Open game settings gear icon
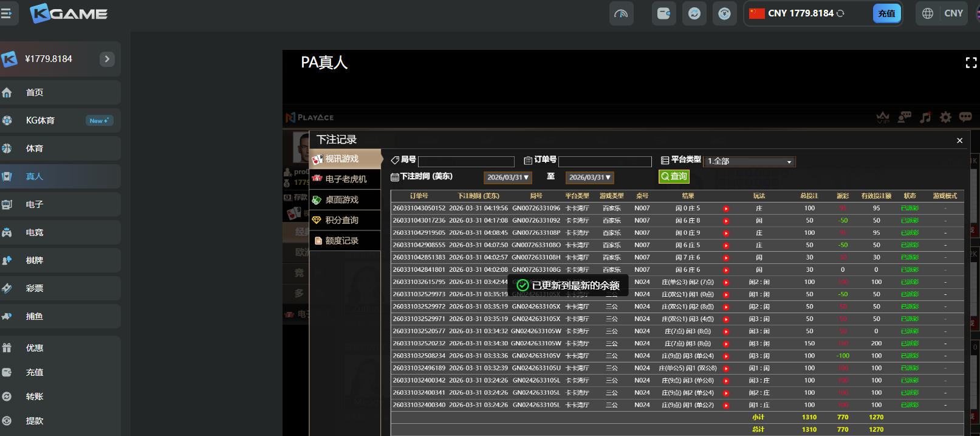The height and width of the screenshot is (436, 980). point(945,117)
